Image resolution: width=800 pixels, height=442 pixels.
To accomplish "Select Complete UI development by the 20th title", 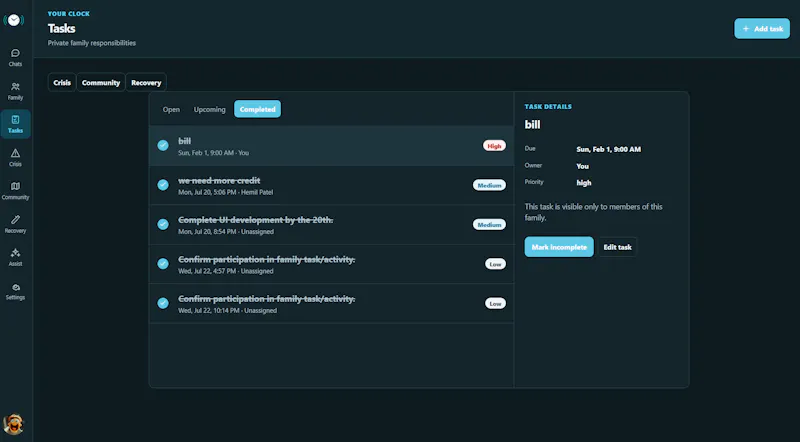I will (x=255, y=219).
